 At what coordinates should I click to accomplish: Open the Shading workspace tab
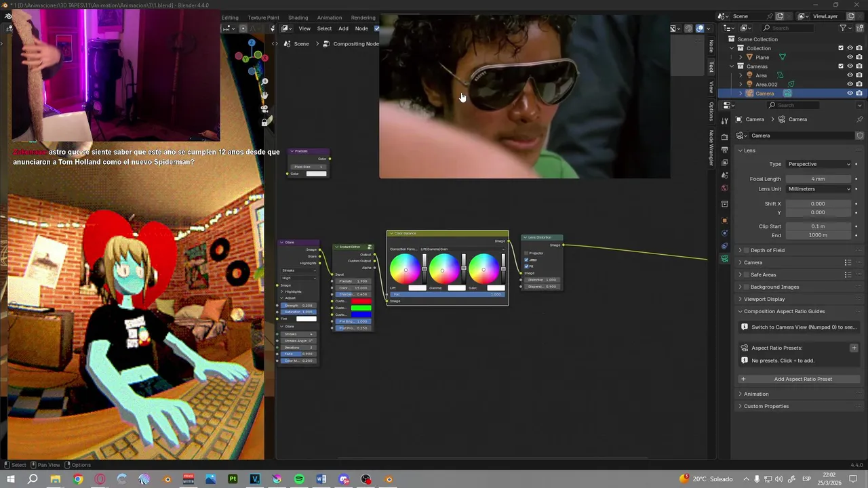[x=298, y=18]
